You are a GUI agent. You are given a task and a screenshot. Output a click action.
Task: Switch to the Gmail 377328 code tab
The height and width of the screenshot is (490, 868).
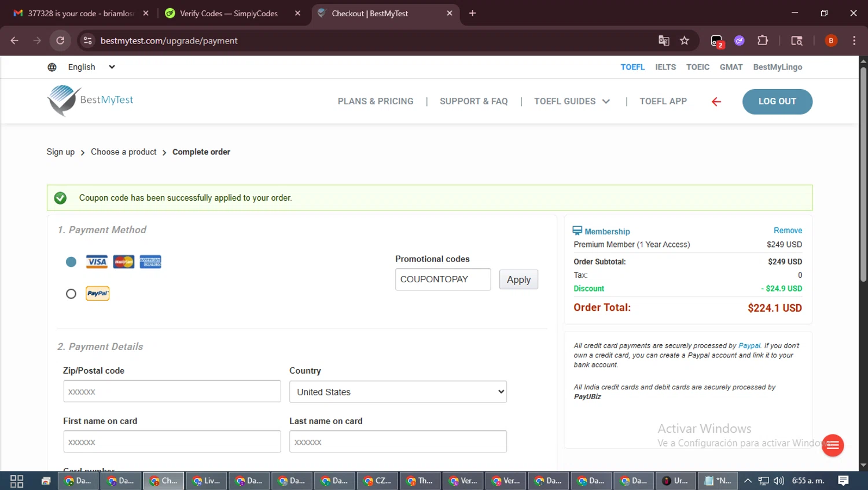[81, 13]
